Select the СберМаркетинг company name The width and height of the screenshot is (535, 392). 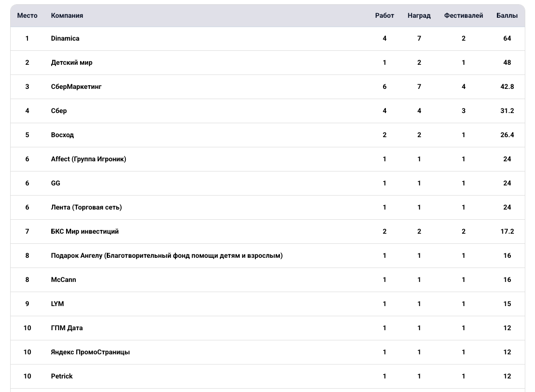(76, 87)
